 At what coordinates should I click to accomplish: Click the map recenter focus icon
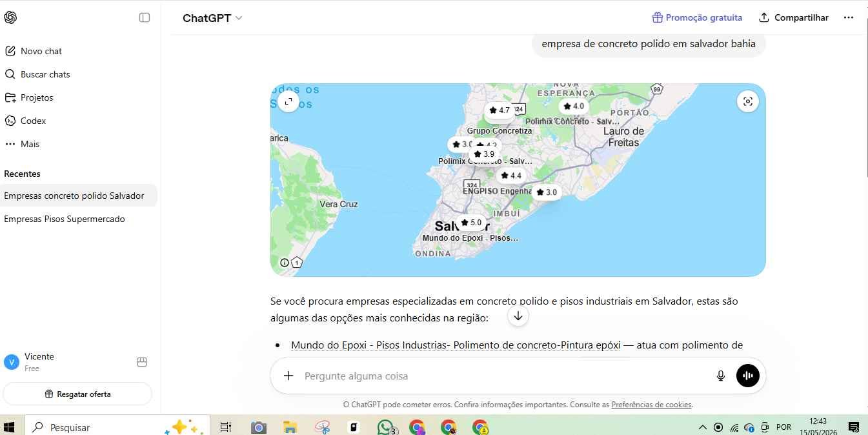[747, 101]
